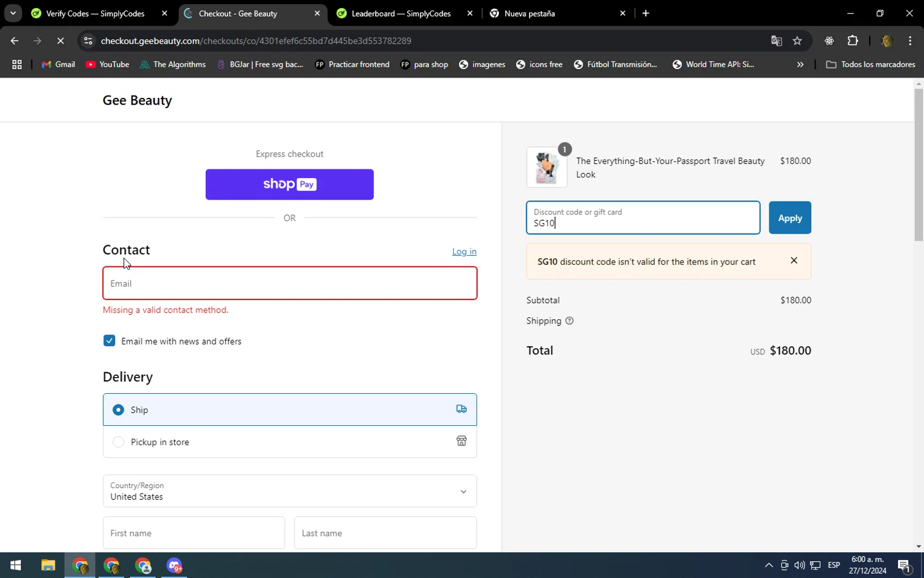Dismiss the SG10 invalid code message

pyautogui.click(x=793, y=261)
